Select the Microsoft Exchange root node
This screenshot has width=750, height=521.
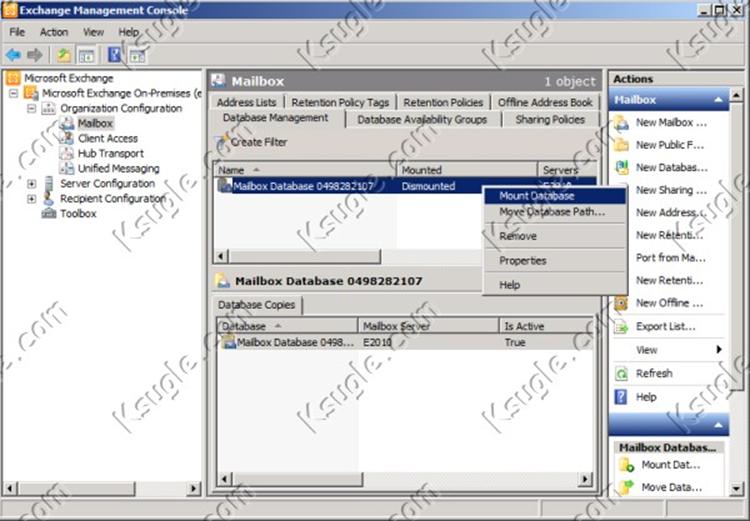click(68, 78)
